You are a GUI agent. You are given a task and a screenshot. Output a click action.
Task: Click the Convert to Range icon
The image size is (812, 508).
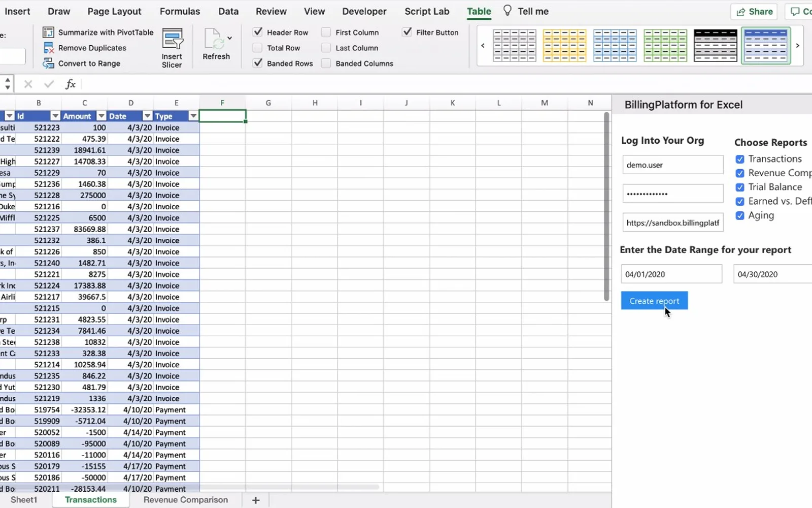(x=48, y=63)
